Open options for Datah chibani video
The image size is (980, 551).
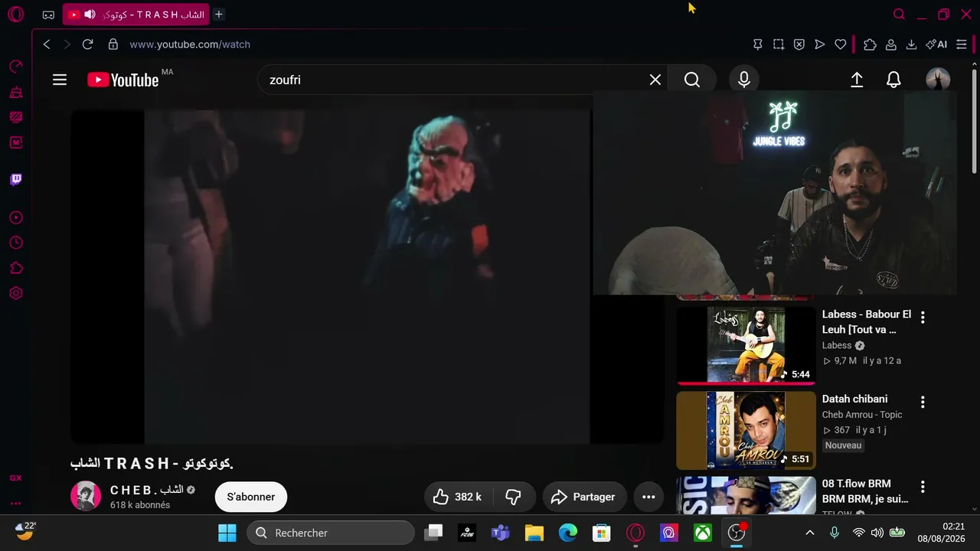pos(923,402)
